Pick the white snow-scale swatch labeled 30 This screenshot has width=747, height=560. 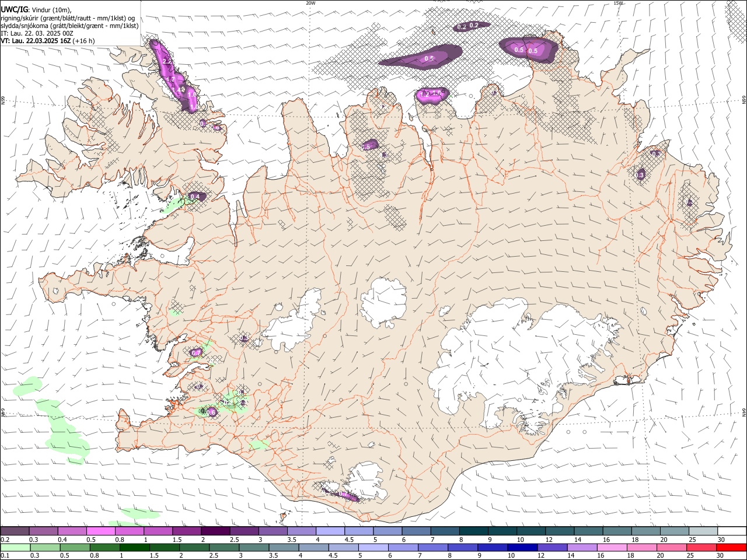pos(732,531)
